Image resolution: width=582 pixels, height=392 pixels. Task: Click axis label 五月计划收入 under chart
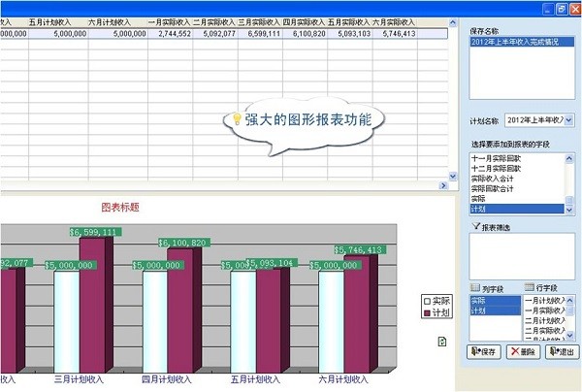pyautogui.click(x=255, y=379)
